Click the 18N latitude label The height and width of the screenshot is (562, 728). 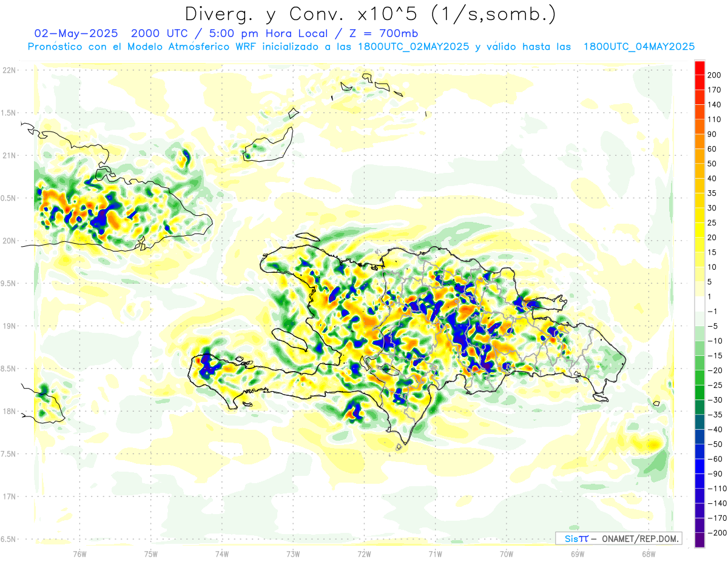click(x=9, y=411)
